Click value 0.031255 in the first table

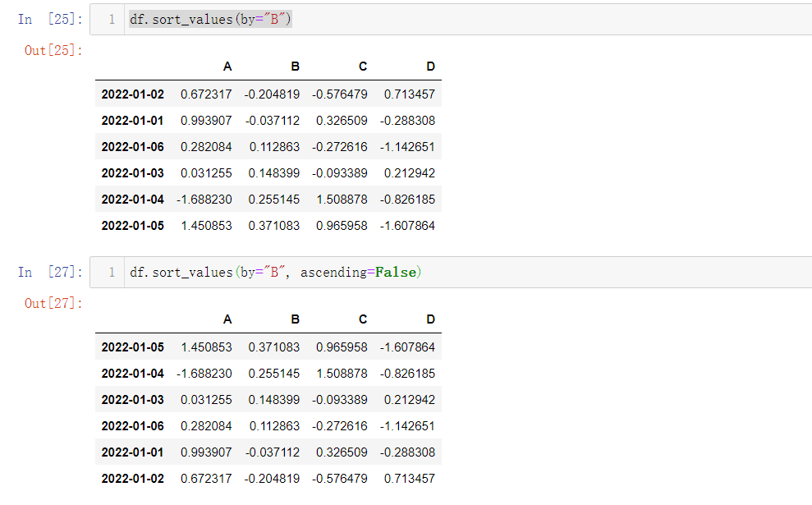click(x=206, y=173)
